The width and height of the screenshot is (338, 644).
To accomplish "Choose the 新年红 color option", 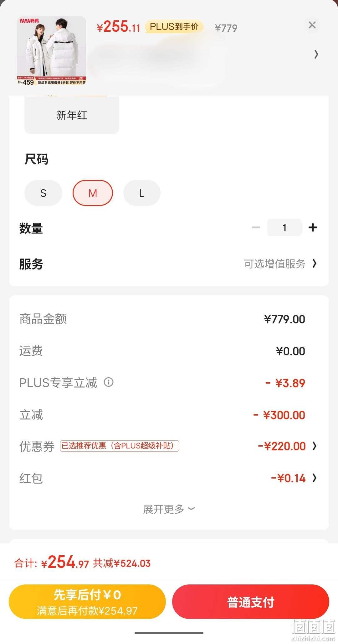I will 72,115.
